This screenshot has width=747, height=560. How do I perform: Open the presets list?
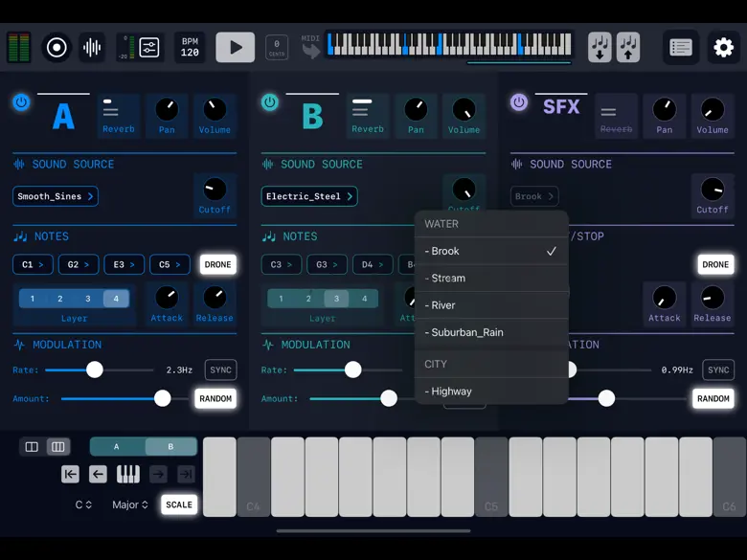(680, 47)
